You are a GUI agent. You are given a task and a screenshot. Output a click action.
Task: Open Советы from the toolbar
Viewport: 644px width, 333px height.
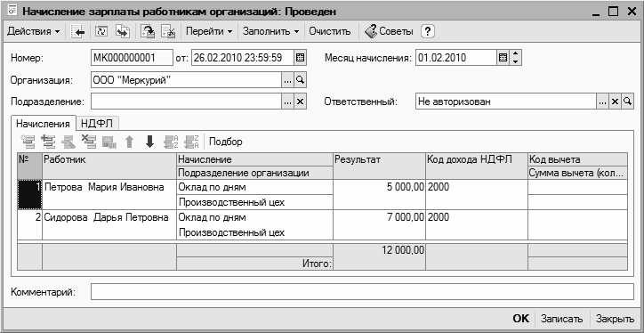389,31
